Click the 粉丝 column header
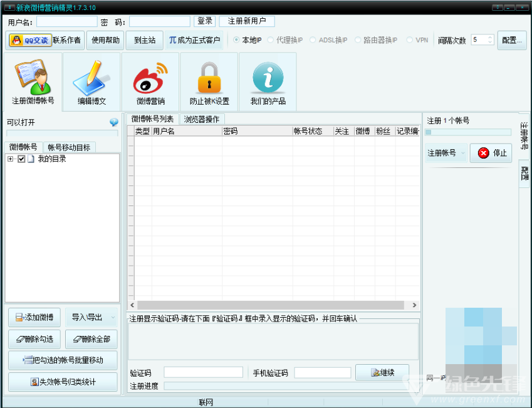 (x=385, y=132)
